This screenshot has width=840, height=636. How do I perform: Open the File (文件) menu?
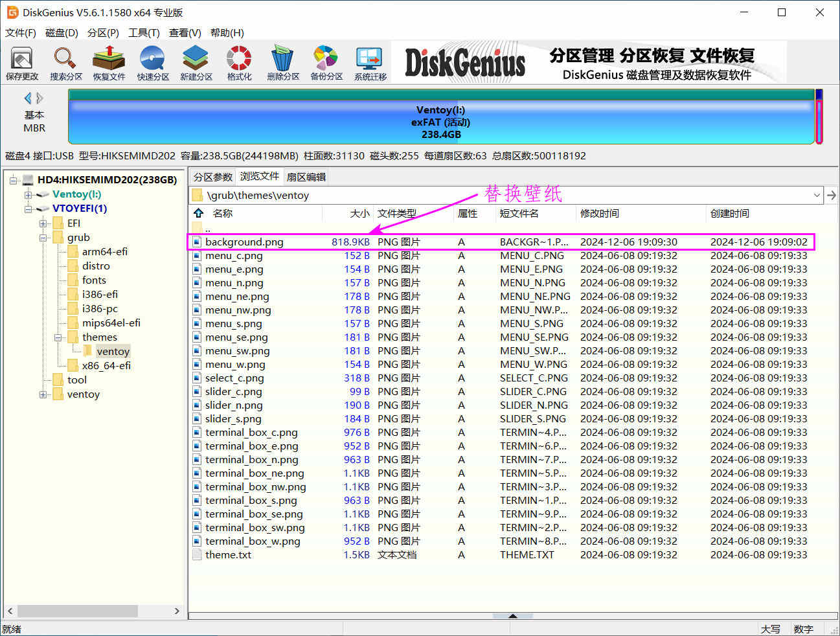coord(21,33)
